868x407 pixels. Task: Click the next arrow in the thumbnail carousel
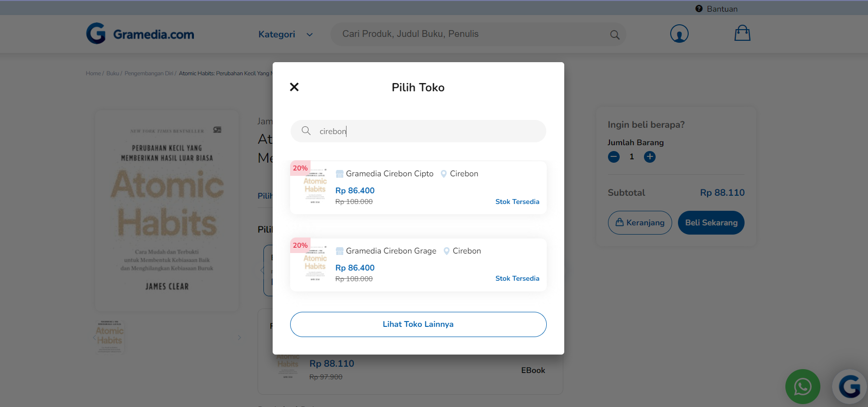click(x=239, y=338)
